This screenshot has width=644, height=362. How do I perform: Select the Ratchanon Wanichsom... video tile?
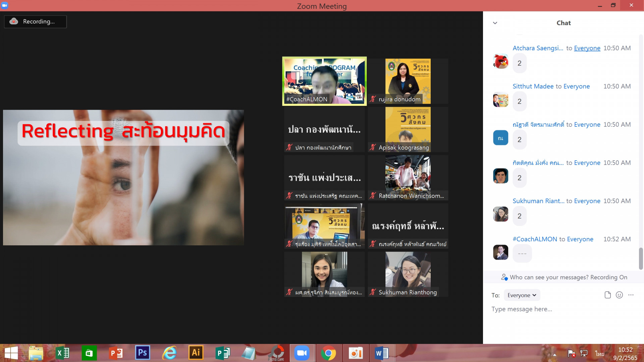tap(408, 178)
